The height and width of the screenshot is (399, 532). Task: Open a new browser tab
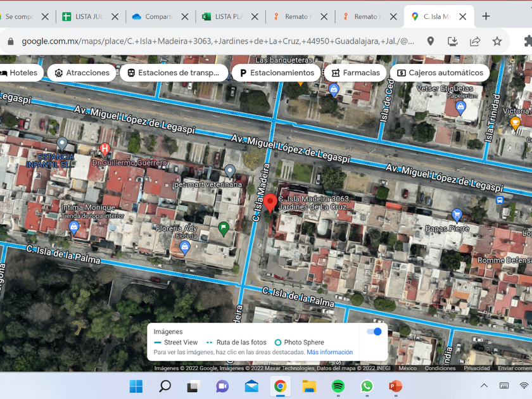point(486,16)
